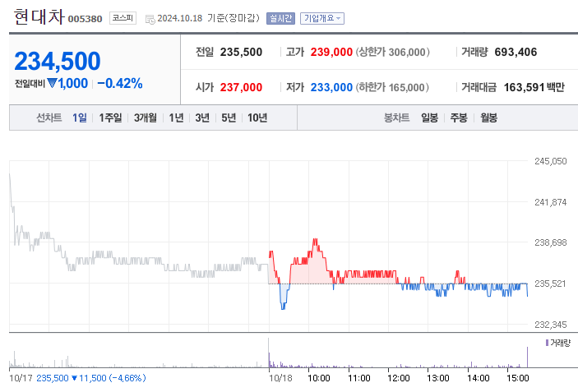Toggle the 실시간 real-time button
Viewport: 578px width, 392px height.
point(280,18)
